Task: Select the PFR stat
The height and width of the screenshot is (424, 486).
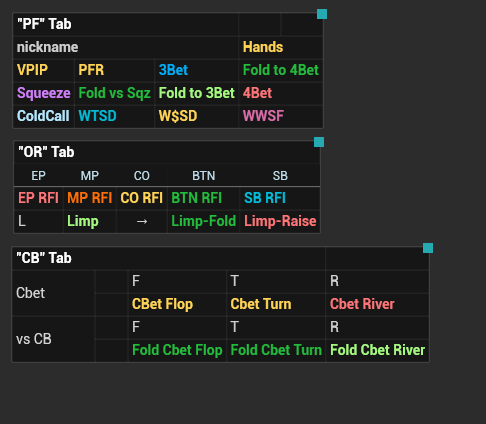Action: click(x=114, y=70)
